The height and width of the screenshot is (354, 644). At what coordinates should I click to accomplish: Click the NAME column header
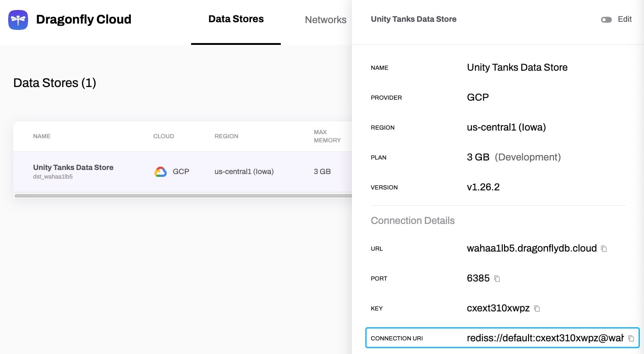tap(42, 136)
